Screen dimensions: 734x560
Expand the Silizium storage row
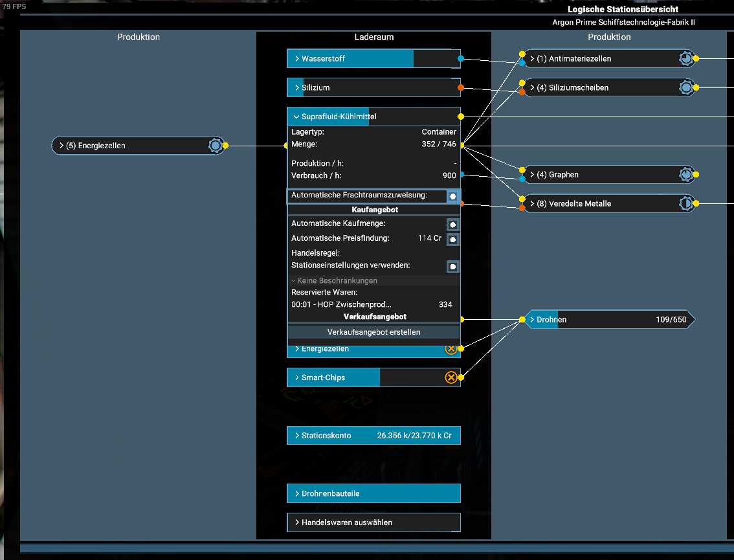coord(373,87)
